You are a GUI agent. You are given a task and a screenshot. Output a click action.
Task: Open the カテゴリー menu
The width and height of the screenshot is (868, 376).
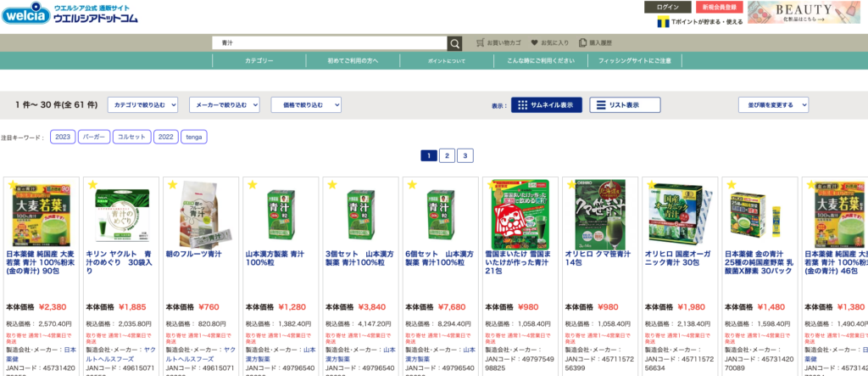point(259,61)
